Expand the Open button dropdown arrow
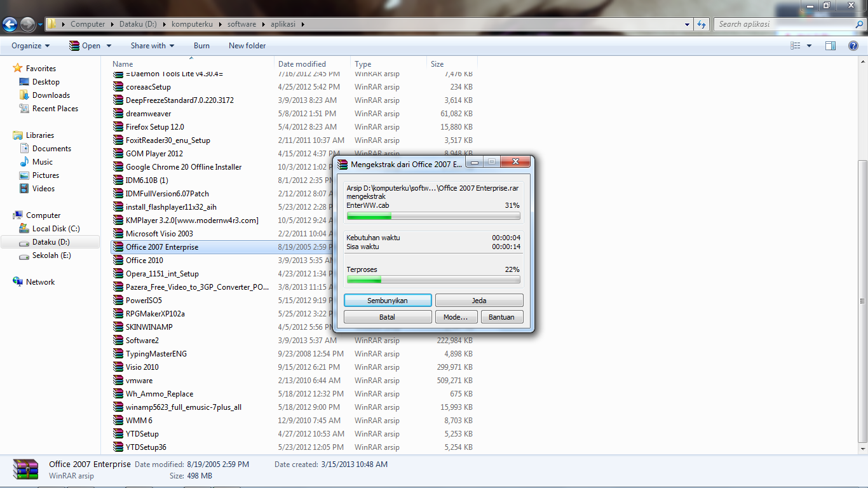868x488 pixels. pos(109,46)
